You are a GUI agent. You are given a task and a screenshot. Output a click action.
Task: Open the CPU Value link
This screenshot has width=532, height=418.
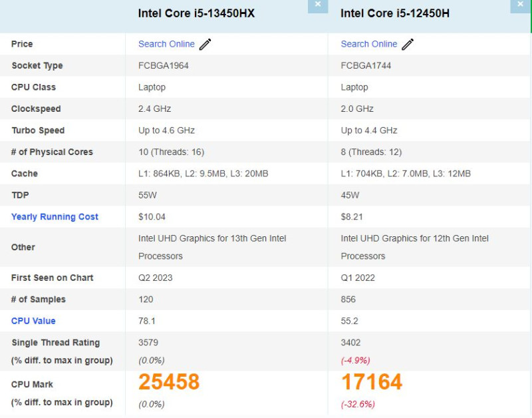33,321
